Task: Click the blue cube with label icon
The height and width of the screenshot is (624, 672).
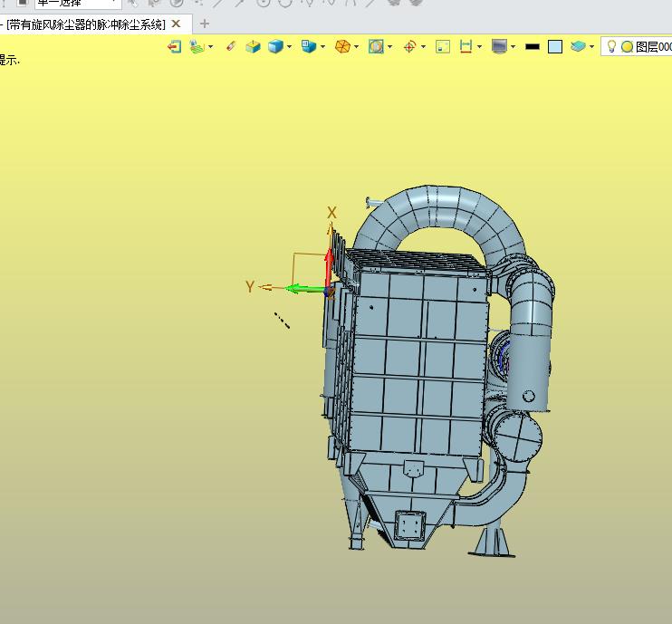Action: click(309, 46)
